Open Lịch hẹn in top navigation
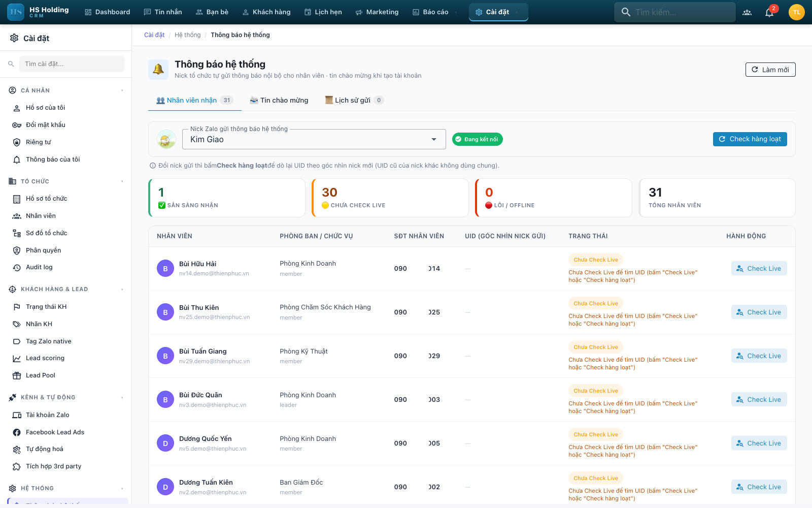Image resolution: width=812 pixels, height=508 pixels. (323, 12)
